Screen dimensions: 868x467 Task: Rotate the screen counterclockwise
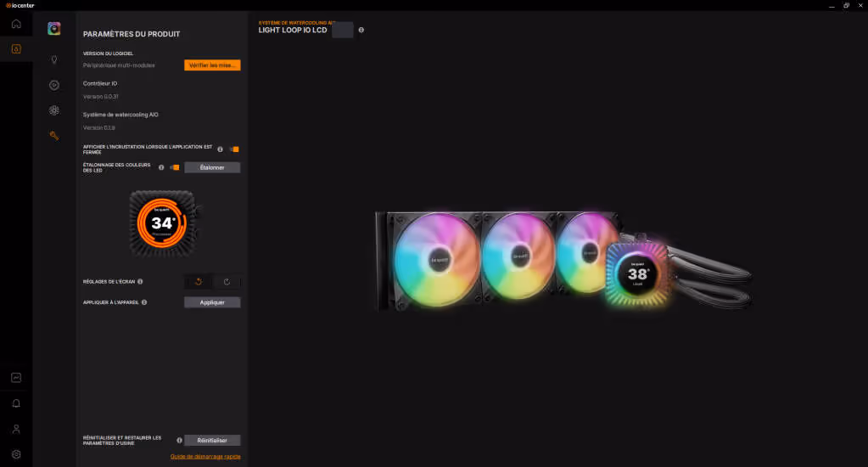pos(199,281)
